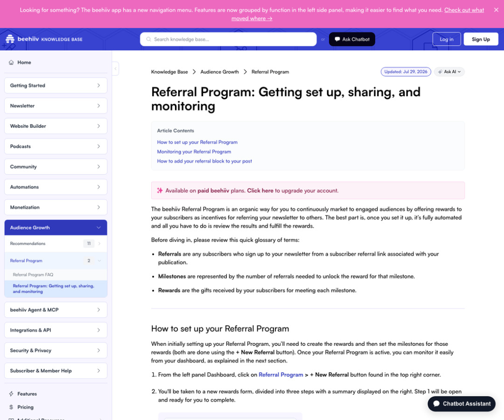Image resolution: width=504 pixels, height=420 pixels.
Task: Jump to How to set up your Referral Program
Action: (x=197, y=142)
